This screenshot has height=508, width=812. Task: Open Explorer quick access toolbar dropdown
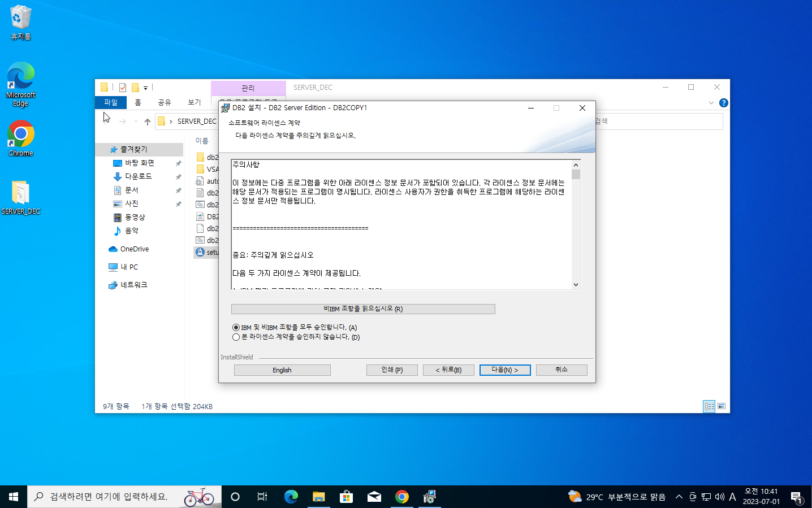[145, 88]
